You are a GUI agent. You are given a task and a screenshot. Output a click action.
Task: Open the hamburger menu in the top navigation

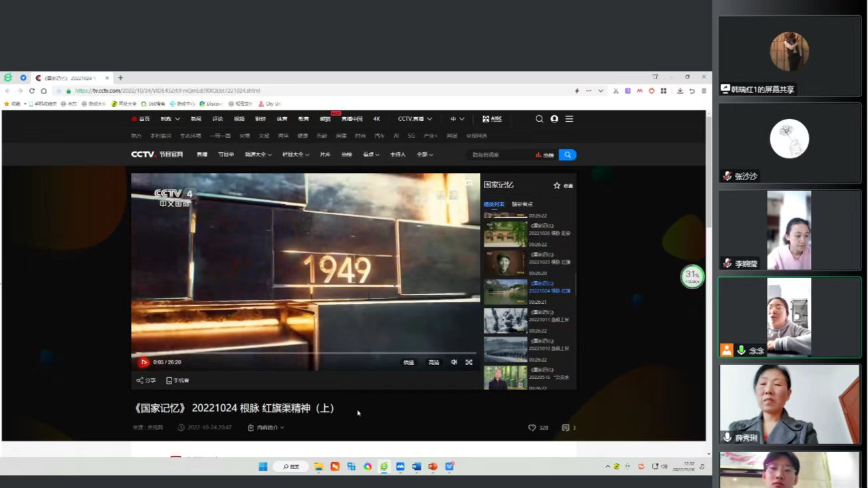click(569, 119)
